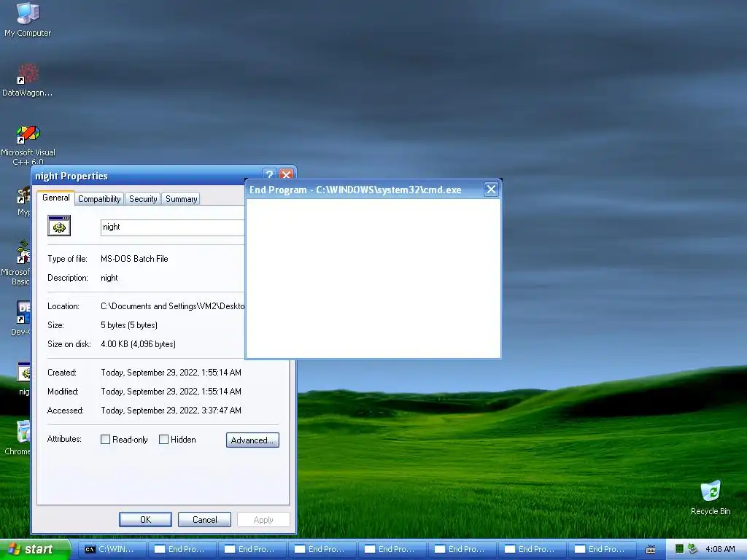Toggle the Hidden attribute checkbox
The height and width of the screenshot is (560, 747).
[x=163, y=440]
